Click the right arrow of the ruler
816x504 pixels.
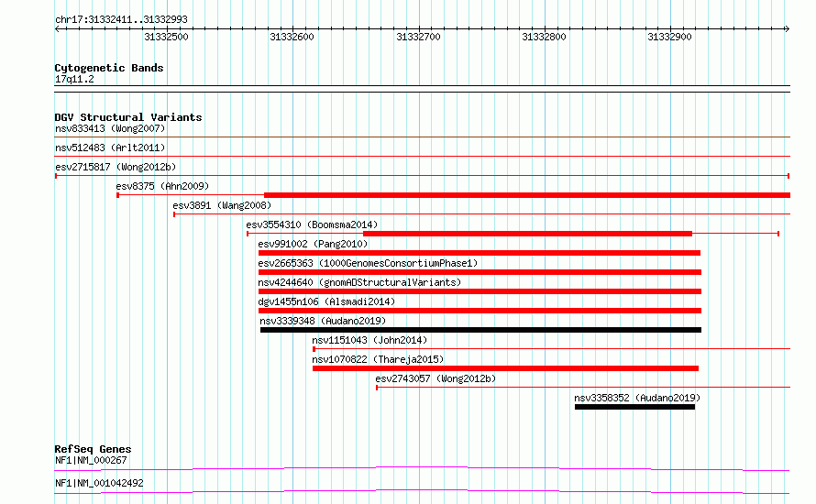[x=787, y=29]
